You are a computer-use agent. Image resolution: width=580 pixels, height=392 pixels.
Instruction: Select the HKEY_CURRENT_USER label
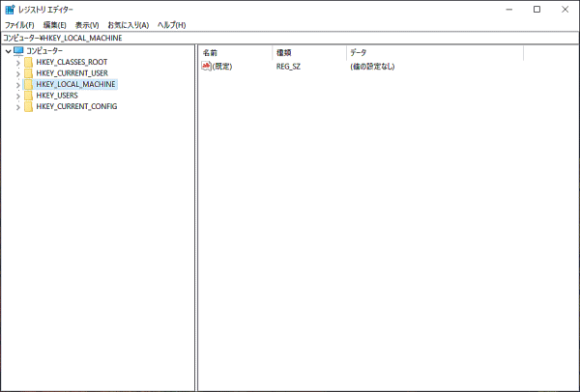(72, 73)
